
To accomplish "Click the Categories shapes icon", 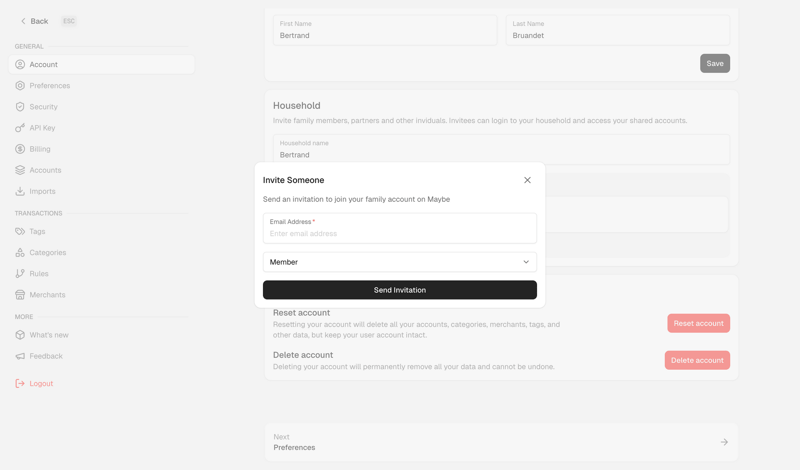I will 20,253.
